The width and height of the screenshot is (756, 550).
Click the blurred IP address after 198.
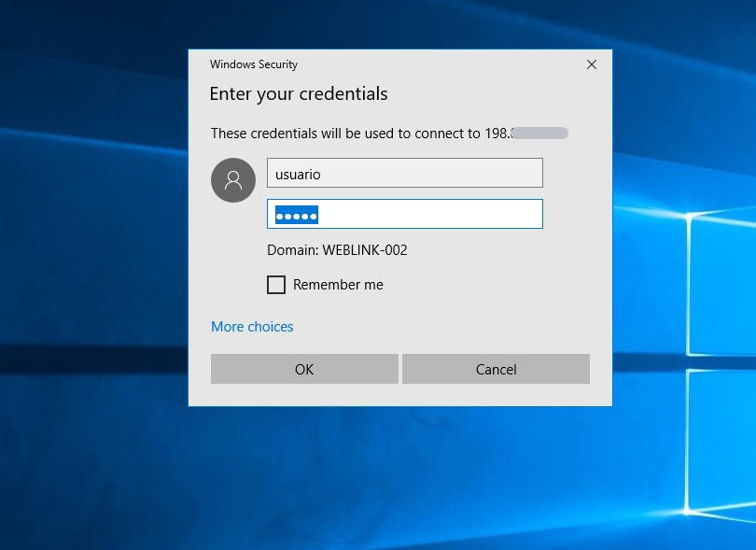tap(540, 134)
